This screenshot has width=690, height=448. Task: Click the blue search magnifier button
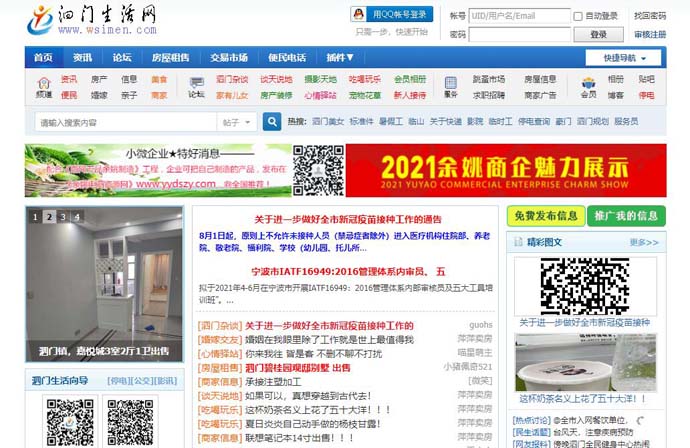point(271,122)
